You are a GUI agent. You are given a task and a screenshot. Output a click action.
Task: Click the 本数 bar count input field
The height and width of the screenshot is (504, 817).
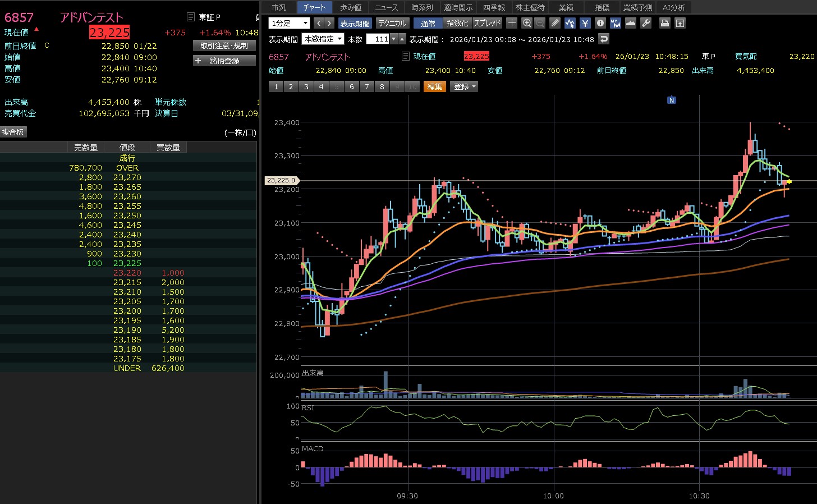click(378, 39)
